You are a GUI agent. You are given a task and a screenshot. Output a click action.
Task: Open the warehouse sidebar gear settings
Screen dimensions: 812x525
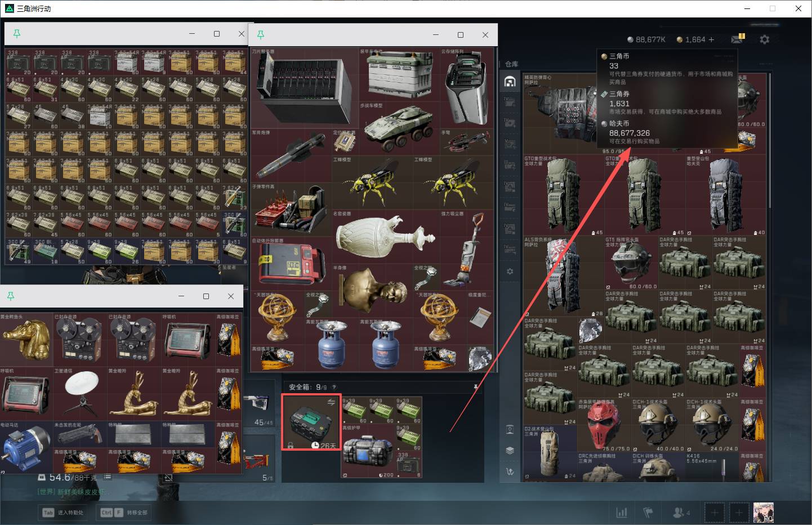(510, 271)
